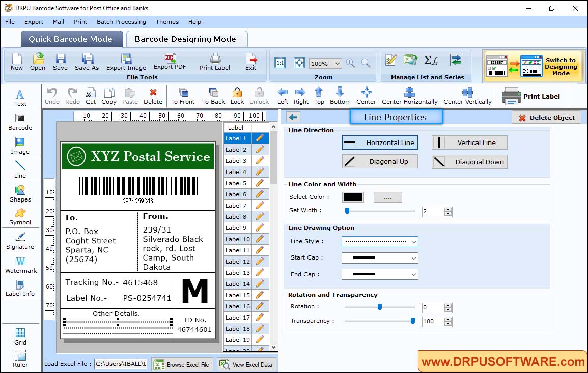This screenshot has height=373, width=588.
Task: Open the formula series (Σfx) manager
Action: click(431, 60)
